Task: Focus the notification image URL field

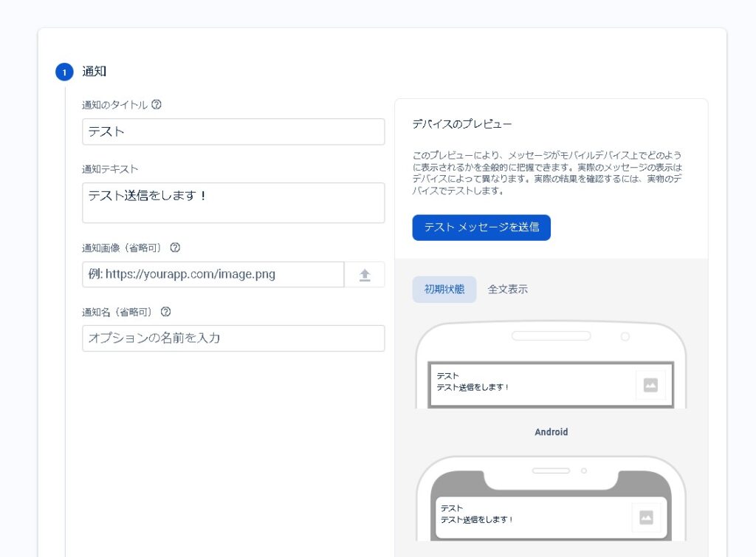Action: pyautogui.click(x=213, y=274)
